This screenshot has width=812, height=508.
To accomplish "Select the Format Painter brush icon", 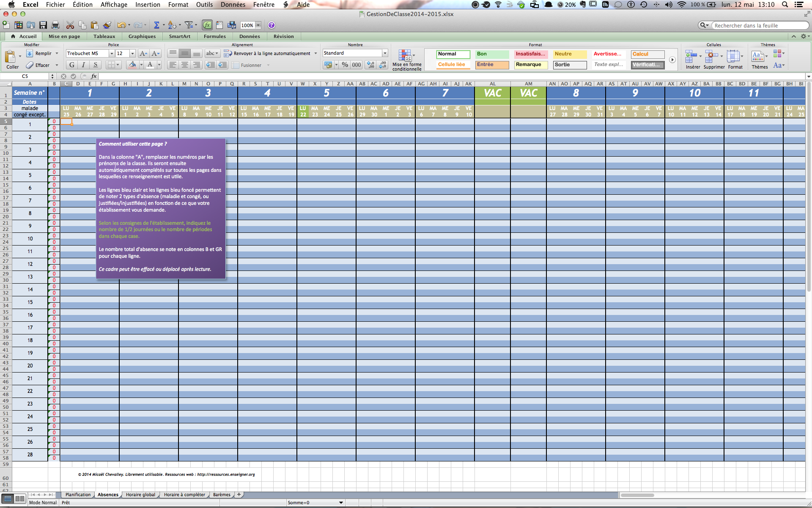I will pos(107,25).
